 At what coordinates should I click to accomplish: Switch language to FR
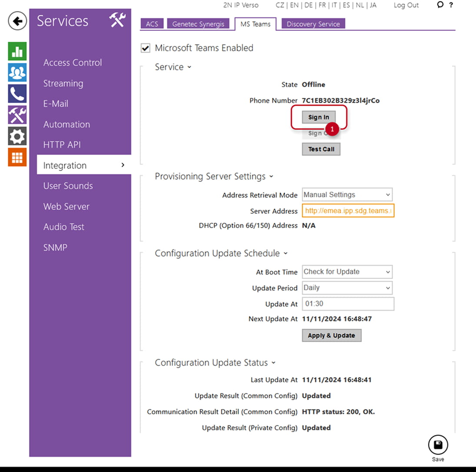[322, 5]
